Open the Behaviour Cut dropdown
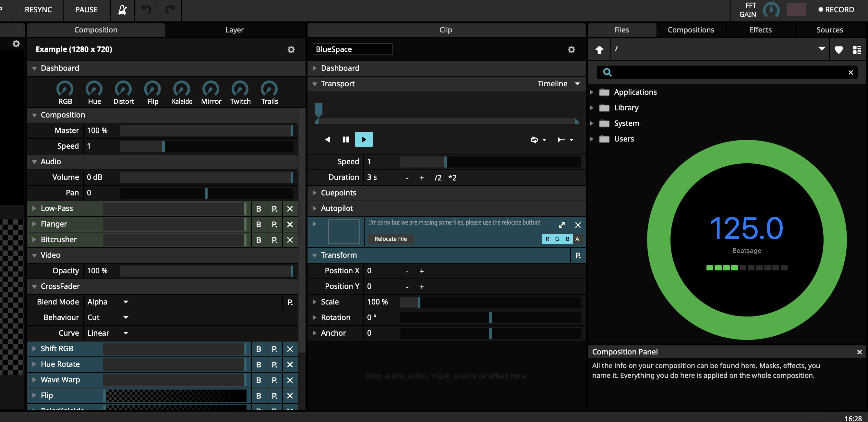 pyautogui.click(x=108, y=317)
